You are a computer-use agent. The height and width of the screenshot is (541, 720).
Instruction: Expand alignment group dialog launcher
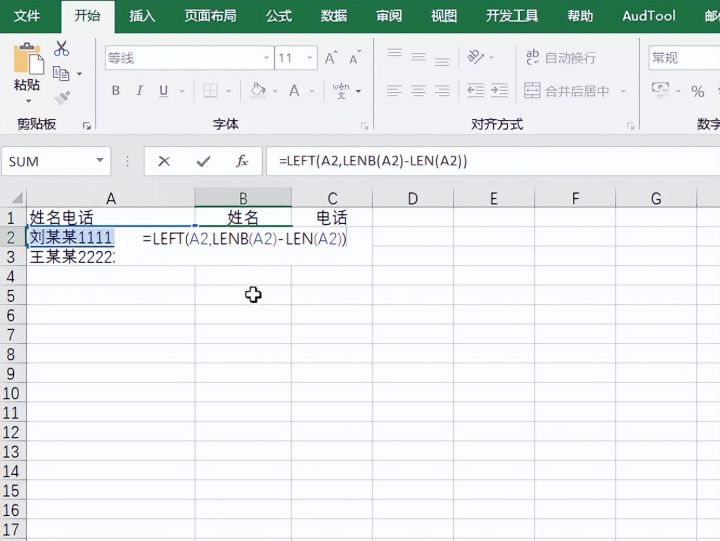coord(630,126)
